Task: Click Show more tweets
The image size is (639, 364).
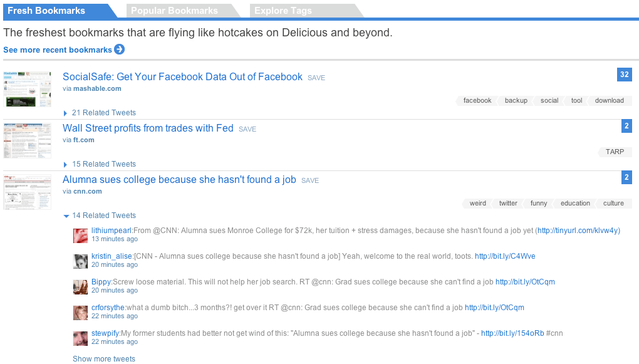Action: [x=104, y=359]
